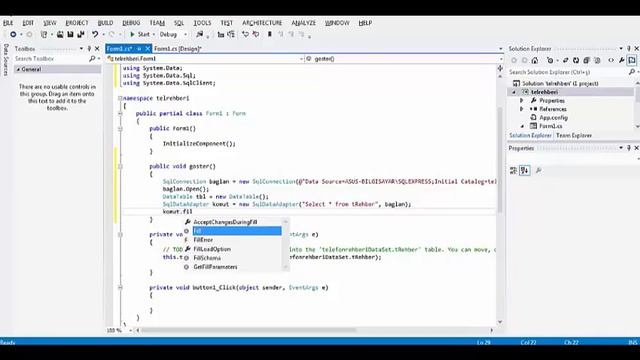Viewport: 640px width, 360px height.
Task: Click the green Start debugging button
Action: point(140,35)
